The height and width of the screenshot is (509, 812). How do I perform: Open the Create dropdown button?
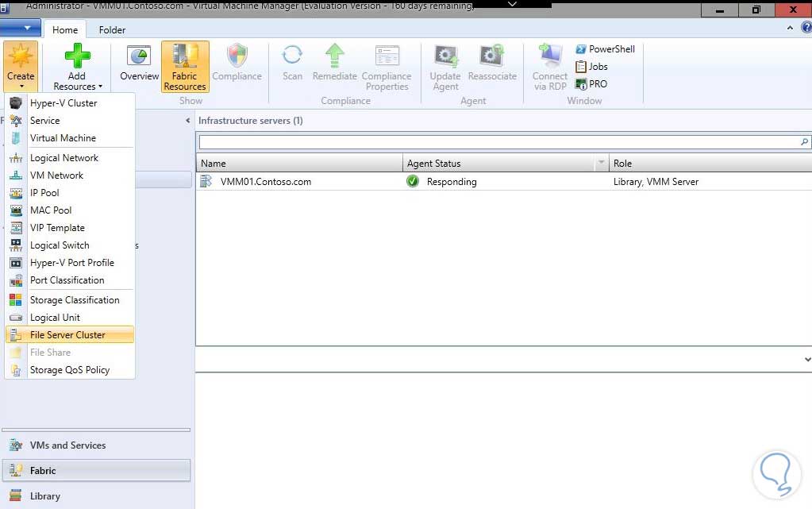point(21,67)
